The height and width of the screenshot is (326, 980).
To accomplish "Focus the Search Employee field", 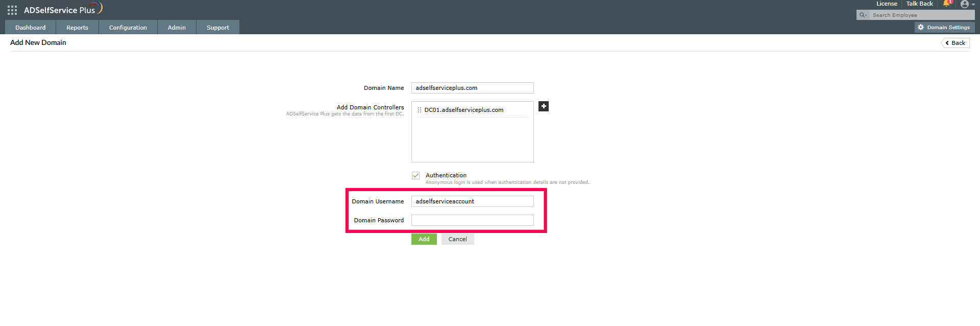I will tap(922, 15).
